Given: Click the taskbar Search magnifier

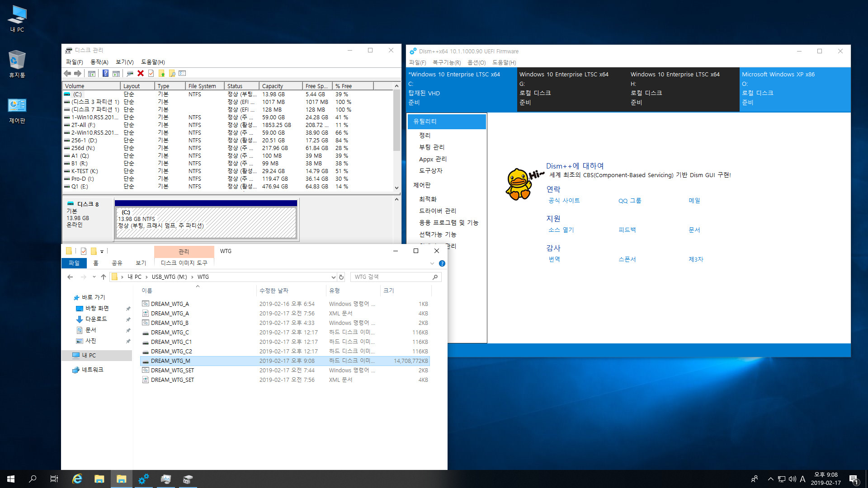Looking at the screenshot, I should 33,479.
